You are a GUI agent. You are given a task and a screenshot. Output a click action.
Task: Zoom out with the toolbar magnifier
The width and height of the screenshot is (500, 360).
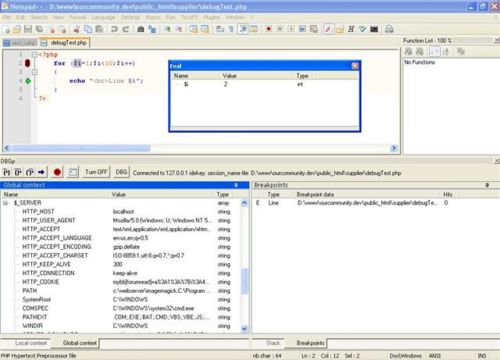pyautogui.click(x=179, y=29)
